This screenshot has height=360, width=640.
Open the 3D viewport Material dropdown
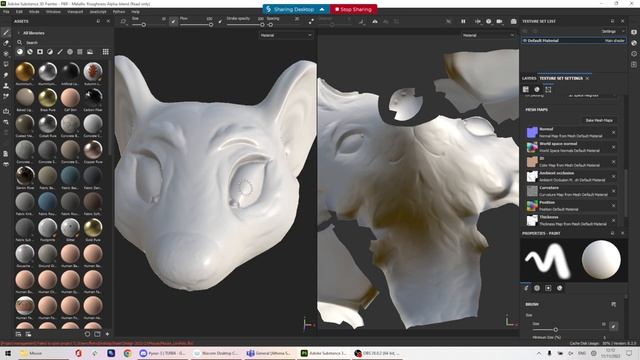tap(286, 36)
